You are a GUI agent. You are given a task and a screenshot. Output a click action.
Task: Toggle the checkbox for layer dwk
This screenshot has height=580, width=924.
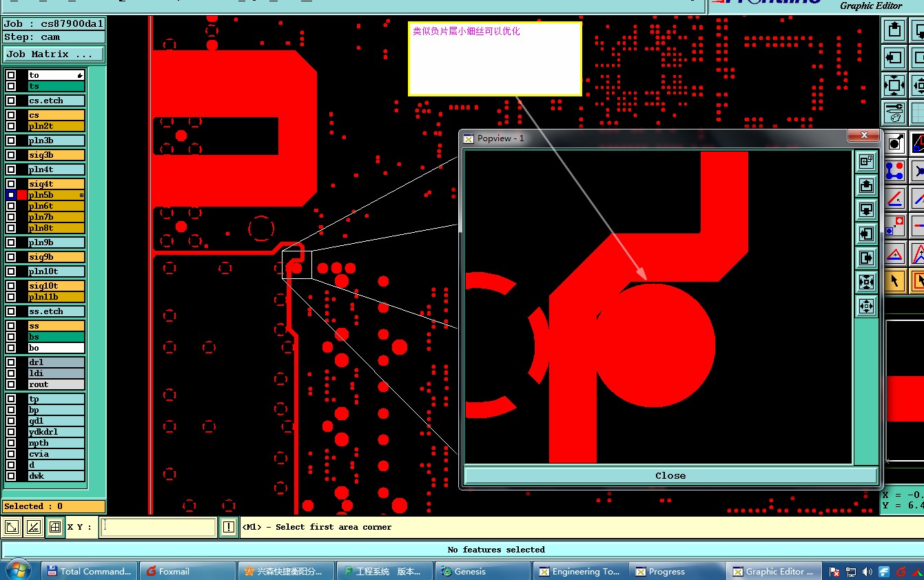point(11,476)
